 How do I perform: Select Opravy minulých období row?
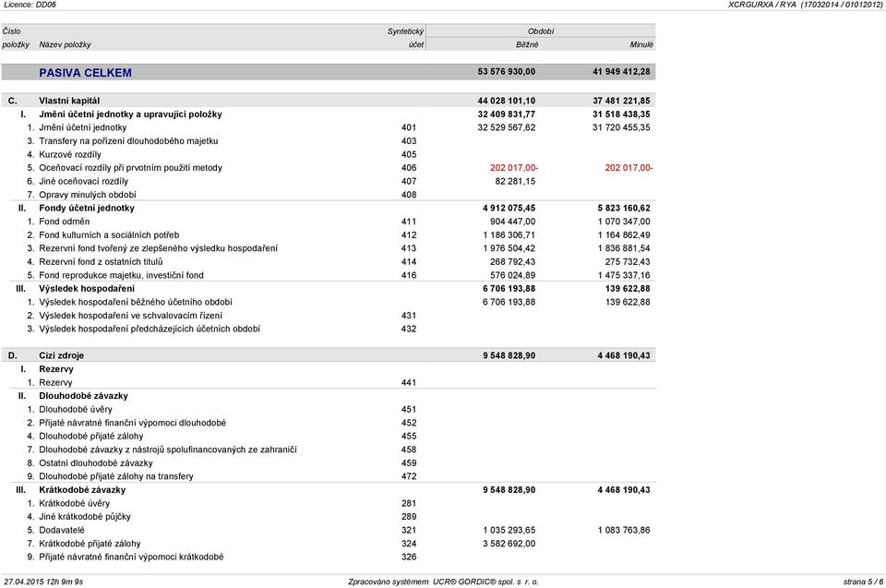[88, 195]
